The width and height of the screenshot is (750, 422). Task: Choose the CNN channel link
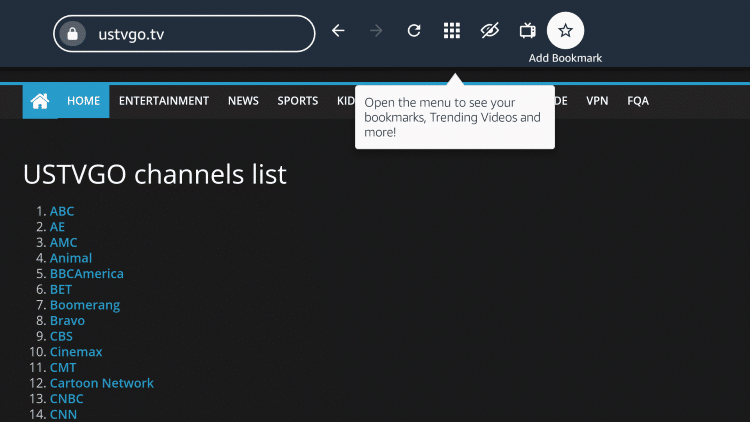[63, 414]
